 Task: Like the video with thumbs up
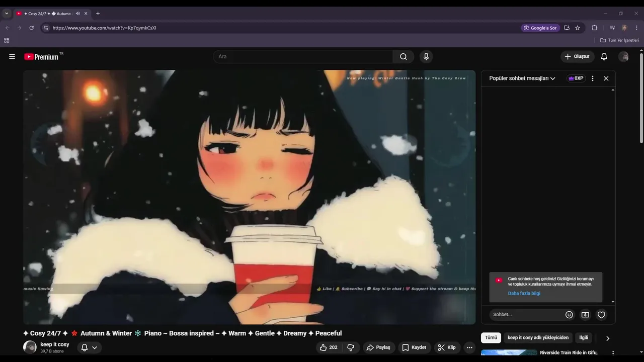coord(329,347)
